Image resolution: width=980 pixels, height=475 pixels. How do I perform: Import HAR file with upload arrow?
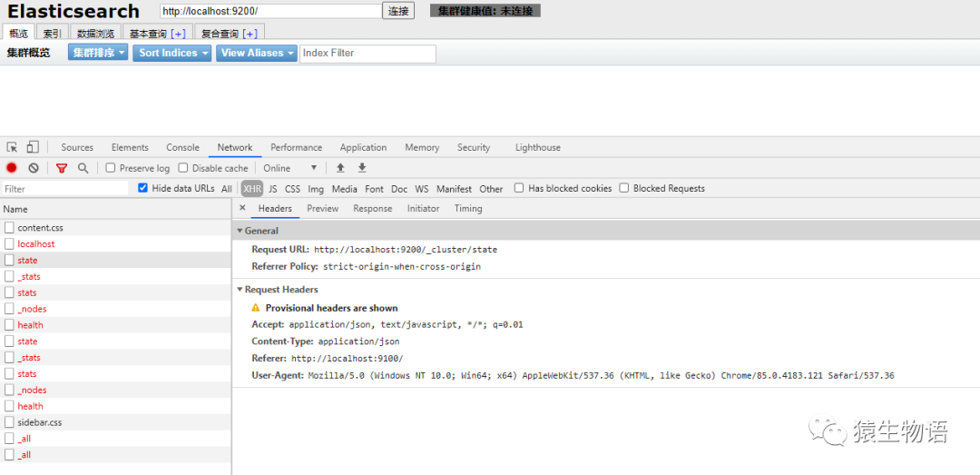tap(340, 168)
